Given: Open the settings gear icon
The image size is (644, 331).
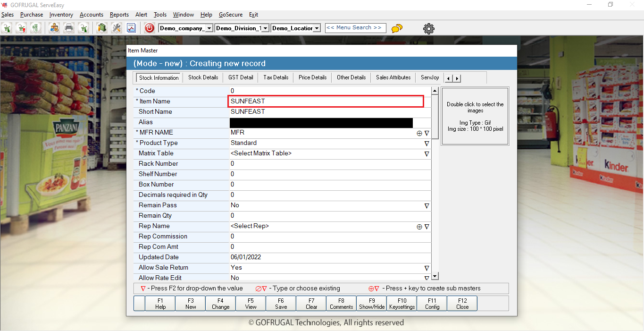Looking at the screenshot, I should tap(428, 28).
